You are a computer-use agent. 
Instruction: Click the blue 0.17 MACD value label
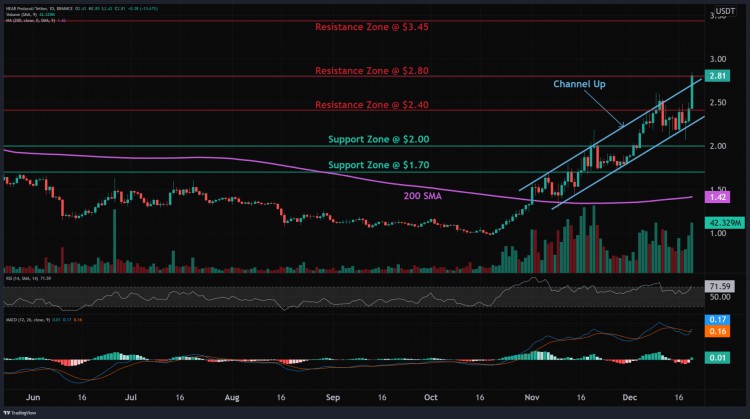click(x=717, y=319)
